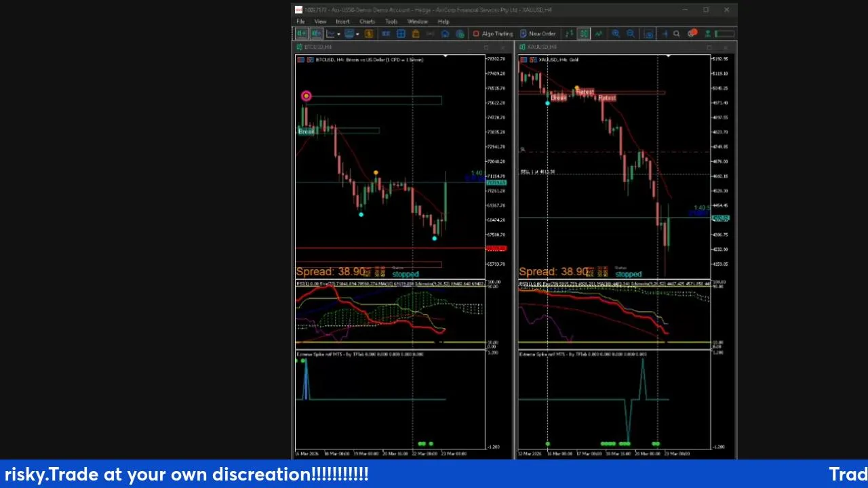Open the notifications icon with red badge
The width and height of the screenshot is (868, 488).
(692, 33)
